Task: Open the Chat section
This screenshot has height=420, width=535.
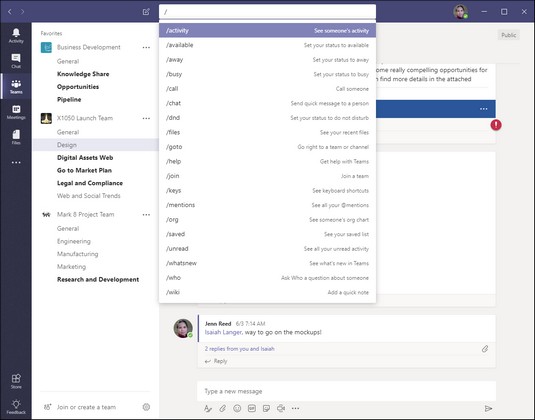Action: click(16, 61)
